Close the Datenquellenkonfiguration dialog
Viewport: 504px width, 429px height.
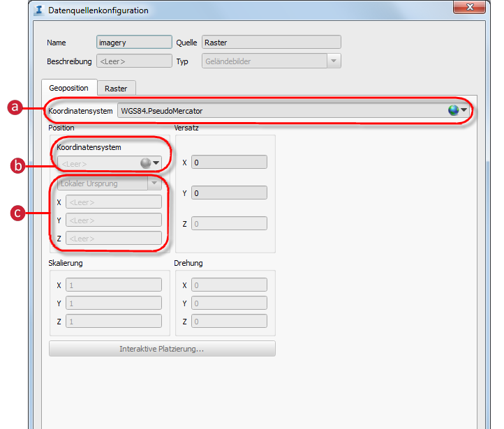[469, 7]
